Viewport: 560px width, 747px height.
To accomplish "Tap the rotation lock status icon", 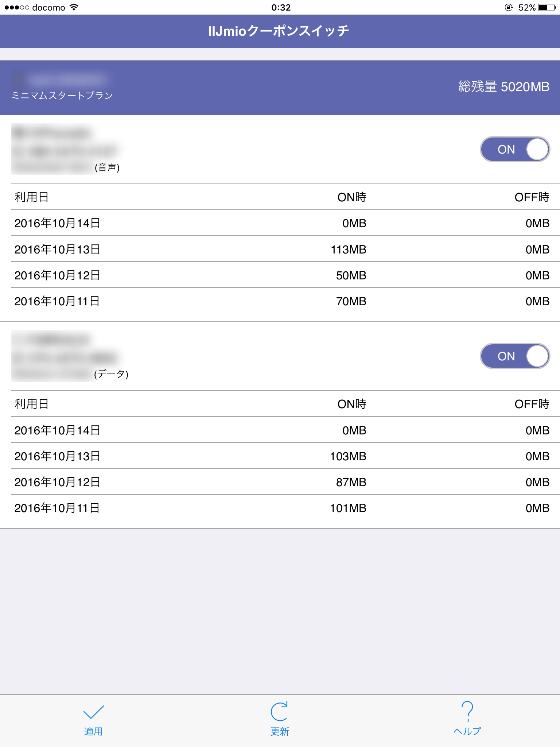I will 509,7.
